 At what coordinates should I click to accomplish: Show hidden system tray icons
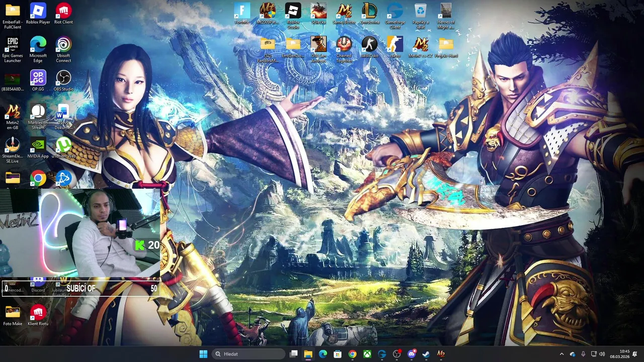(x=561, y=354)
